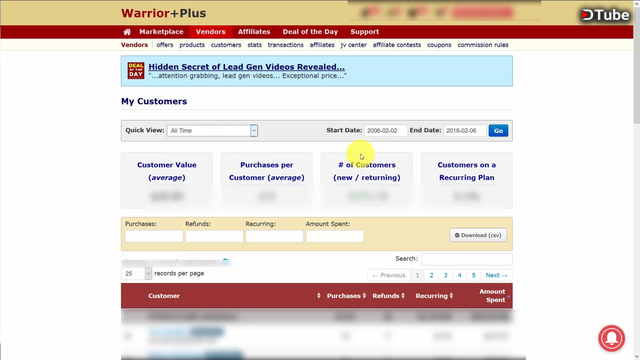The height and width of the screenshot is (360, 640).
Task: Open the products submenu link
Action: point(192,45)
